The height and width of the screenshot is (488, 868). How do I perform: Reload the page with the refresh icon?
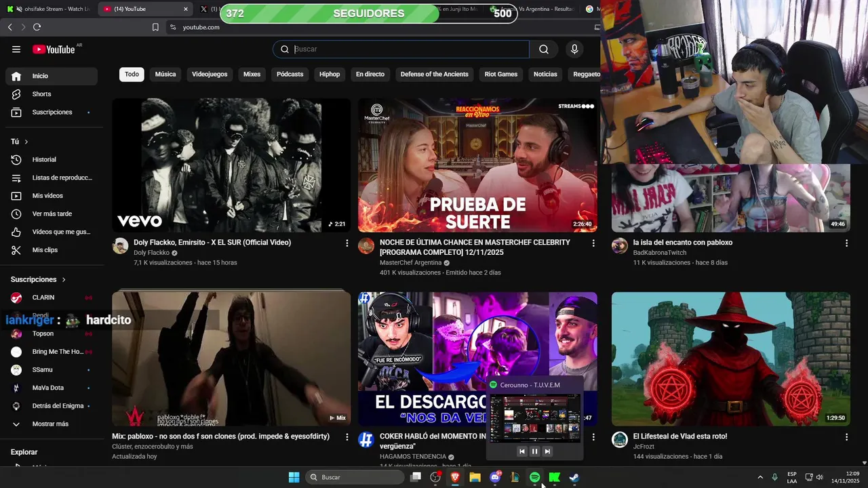[x=37, y=27]
